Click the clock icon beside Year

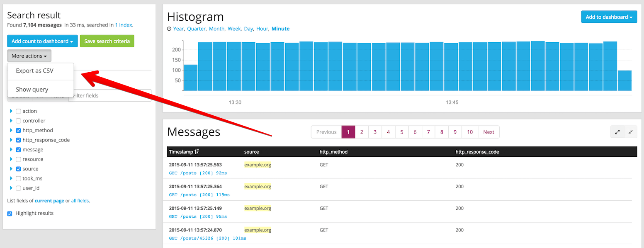click(x=169, y=29)
